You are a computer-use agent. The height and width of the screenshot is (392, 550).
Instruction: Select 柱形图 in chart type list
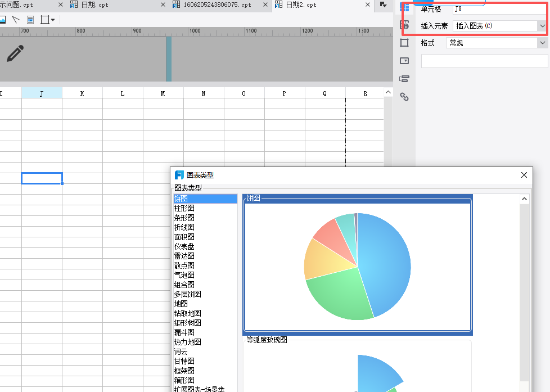(x=184, y=208)
